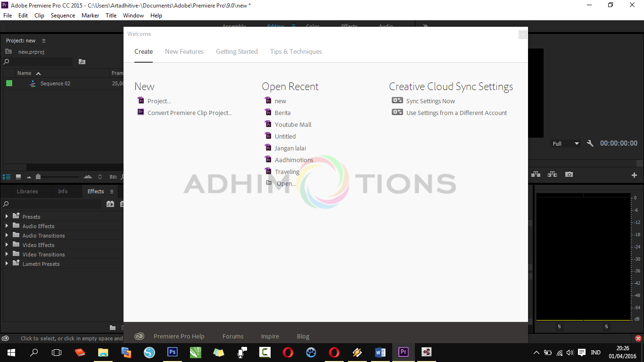The height and width of the screenshot is (362, 644).
Task: Switch to the New Features tab
Action: tap(184, 51)
